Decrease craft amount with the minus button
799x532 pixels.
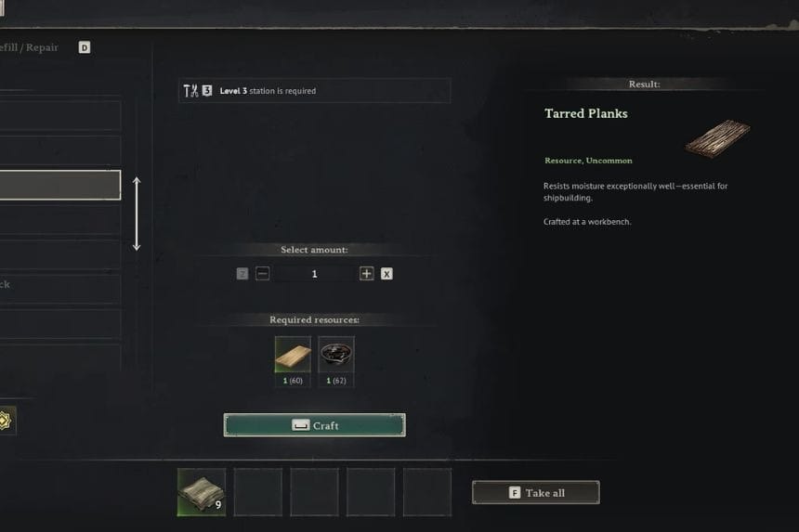[x=262, y=273]
